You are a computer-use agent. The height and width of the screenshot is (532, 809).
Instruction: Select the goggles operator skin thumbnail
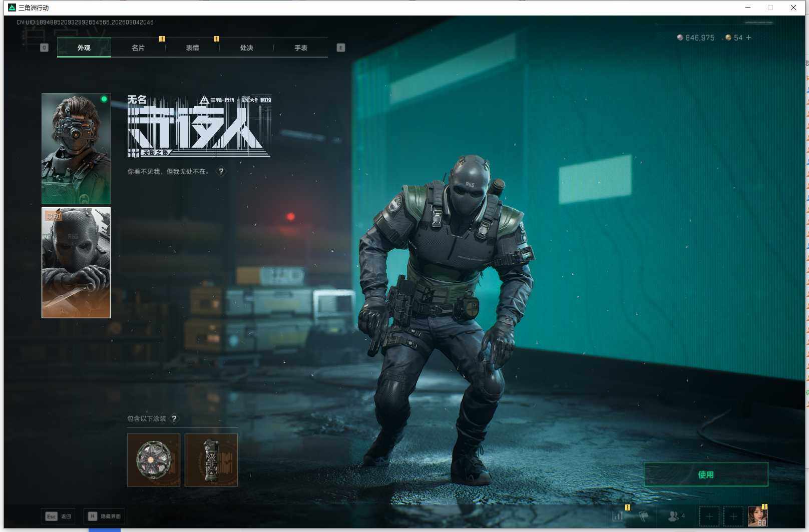point(76,149)
